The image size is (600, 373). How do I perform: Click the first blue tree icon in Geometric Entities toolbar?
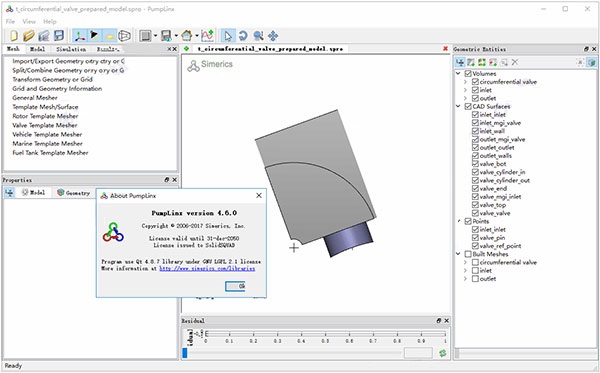[460, 62]
